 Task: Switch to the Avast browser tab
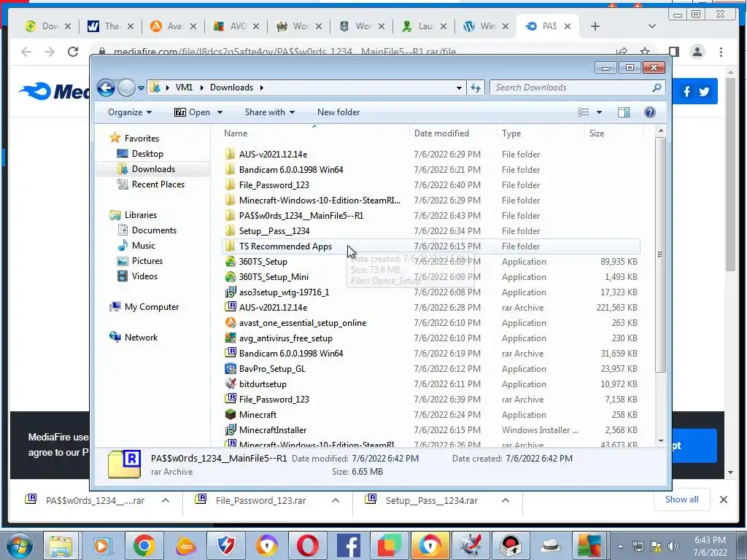(x=174, y=26)
